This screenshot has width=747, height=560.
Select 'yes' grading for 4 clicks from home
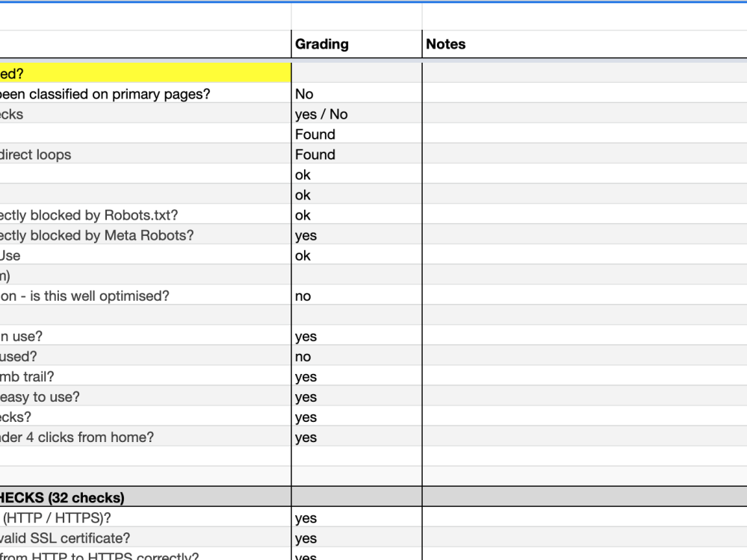click(356, 437)
